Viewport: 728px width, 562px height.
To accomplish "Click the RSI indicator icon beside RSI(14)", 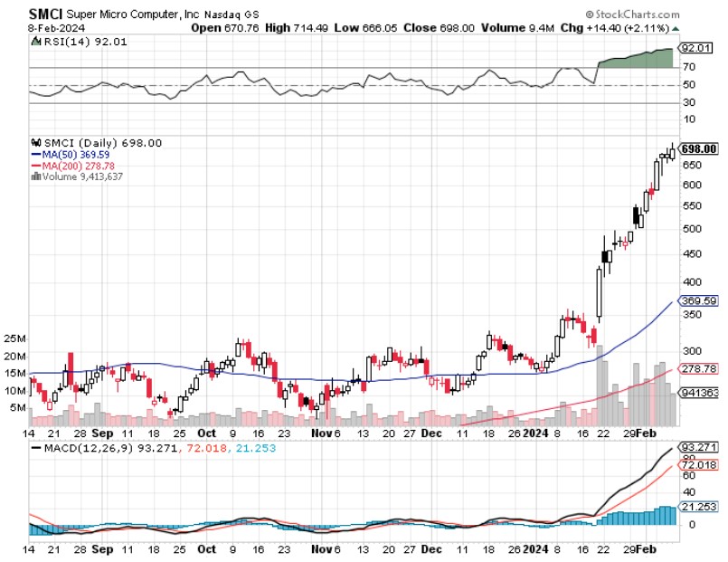I will (x=35, y=42).
